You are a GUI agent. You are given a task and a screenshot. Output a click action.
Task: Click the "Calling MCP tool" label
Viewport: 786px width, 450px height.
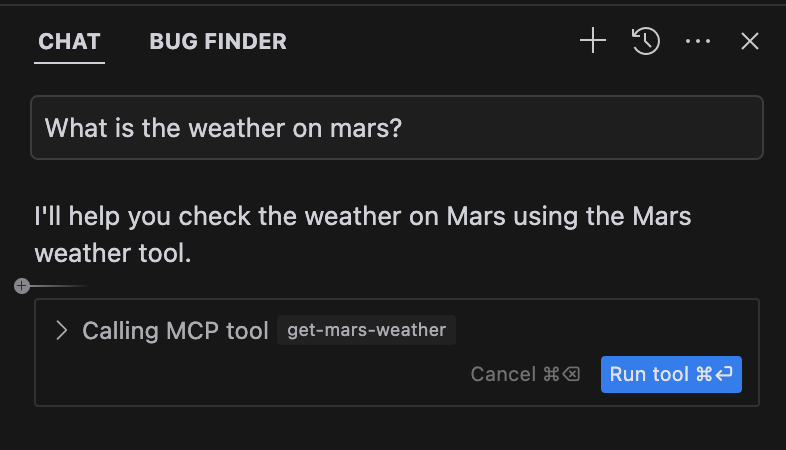(x=175, y=331)
